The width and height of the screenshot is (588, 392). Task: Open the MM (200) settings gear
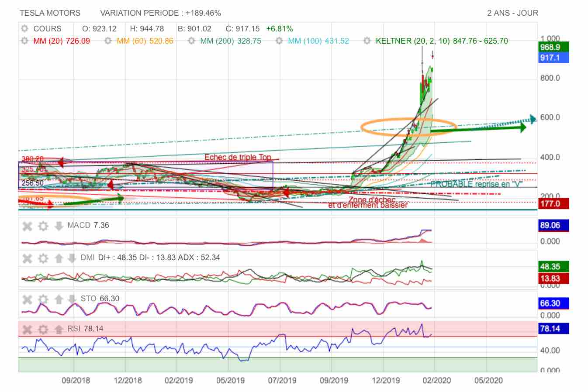pyautogui.click(x=191, y=41)
